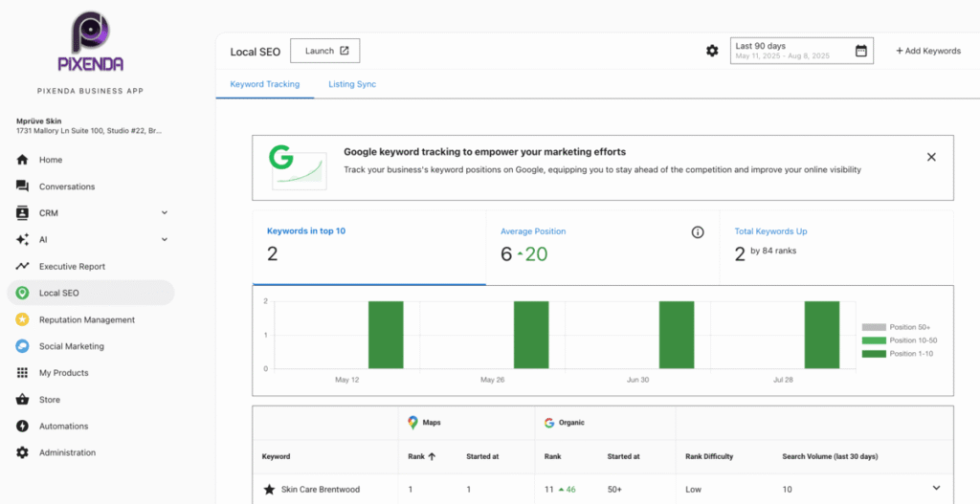Expand the CRM sidebar menu
This screenshot has height=504, width=980.
point(164,213)
